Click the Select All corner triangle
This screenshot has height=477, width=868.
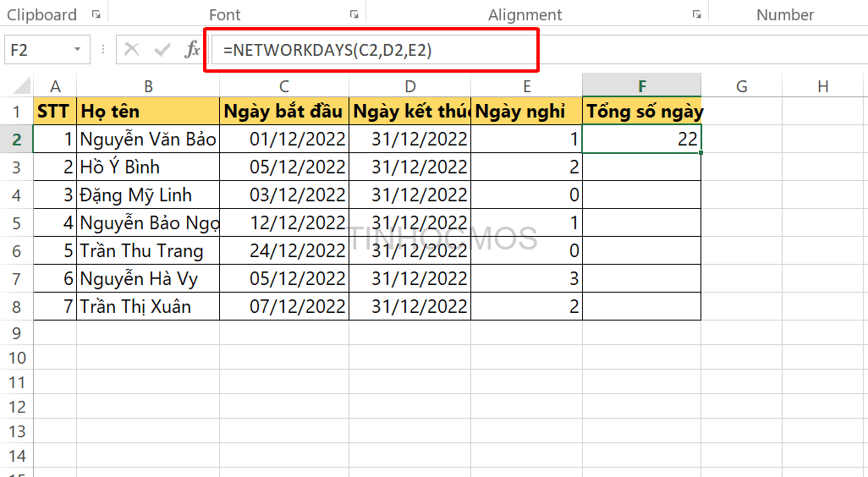21,85
